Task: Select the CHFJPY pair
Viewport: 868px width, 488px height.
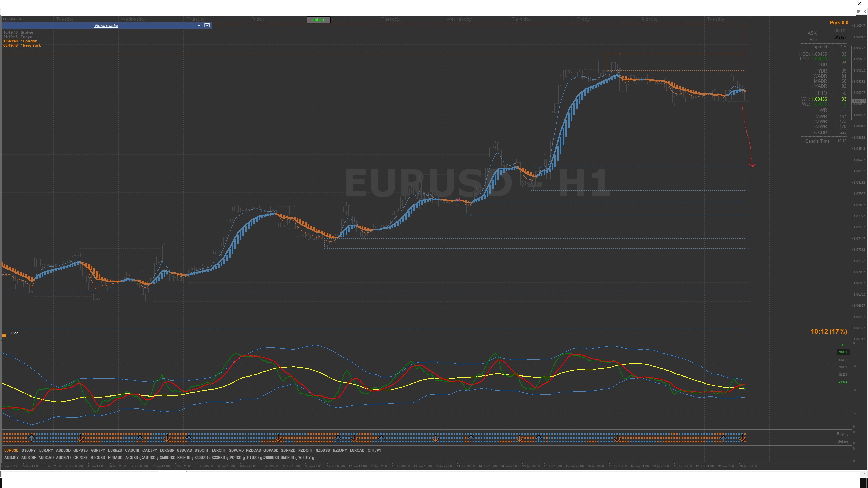Action: [x=374, y=450]
